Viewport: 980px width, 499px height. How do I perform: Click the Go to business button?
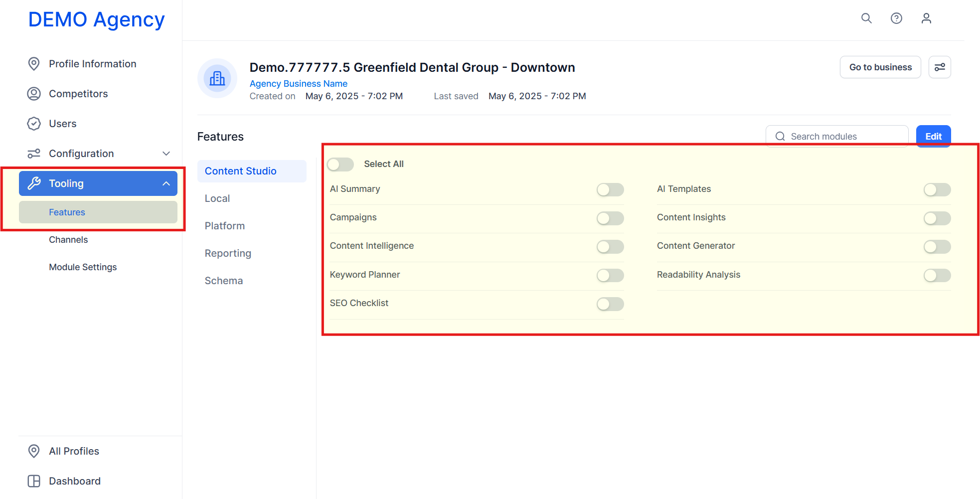click(880, 67)
